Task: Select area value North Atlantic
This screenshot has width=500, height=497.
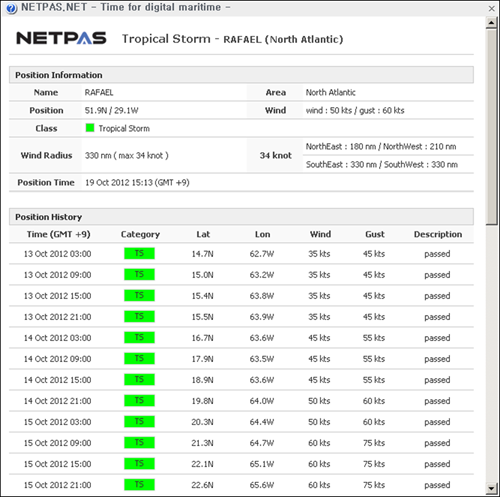Action: 331,92
